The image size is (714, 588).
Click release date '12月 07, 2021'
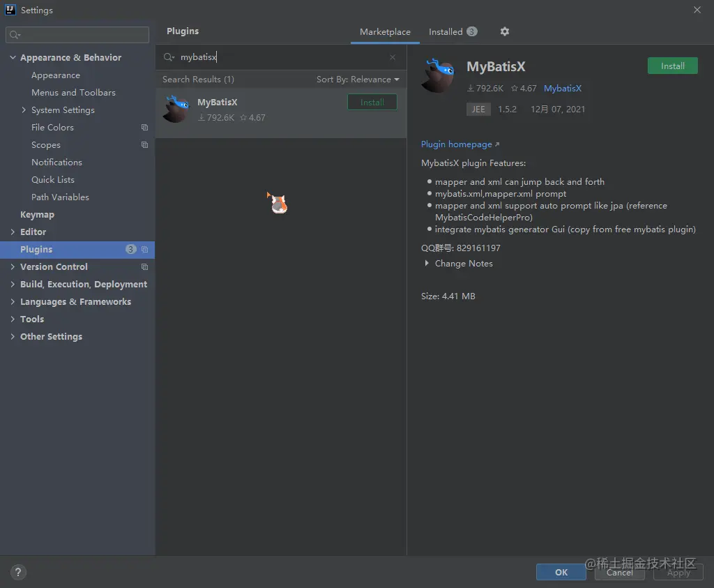click(558, 110)
